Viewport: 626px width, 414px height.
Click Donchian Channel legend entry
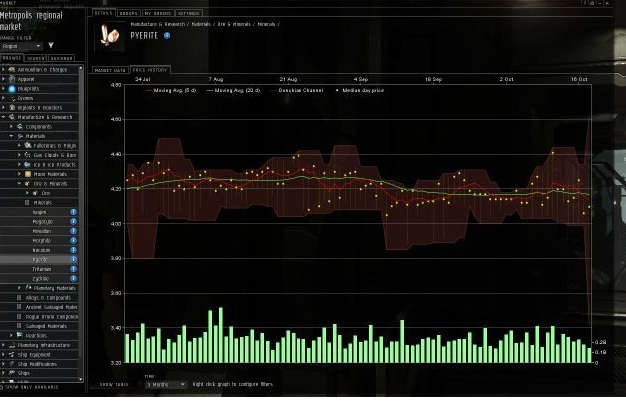(x=297, y=91)
